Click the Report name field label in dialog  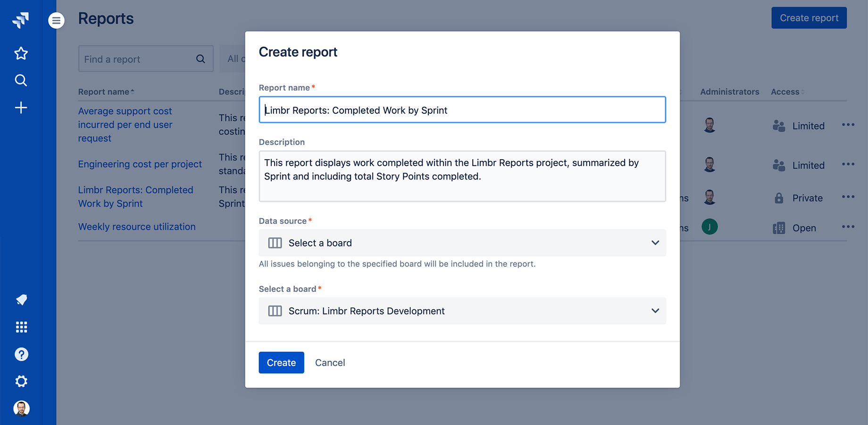(284, 88)
